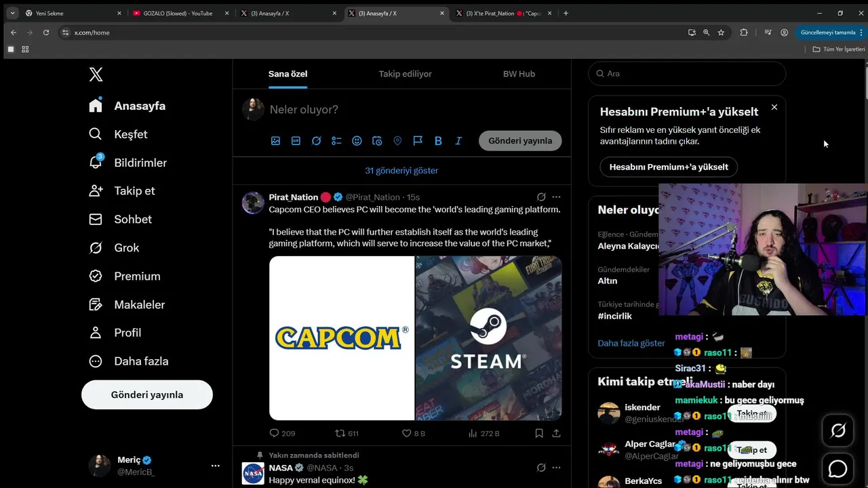
Task: Go to Profil page
Action: click(115, 332)
